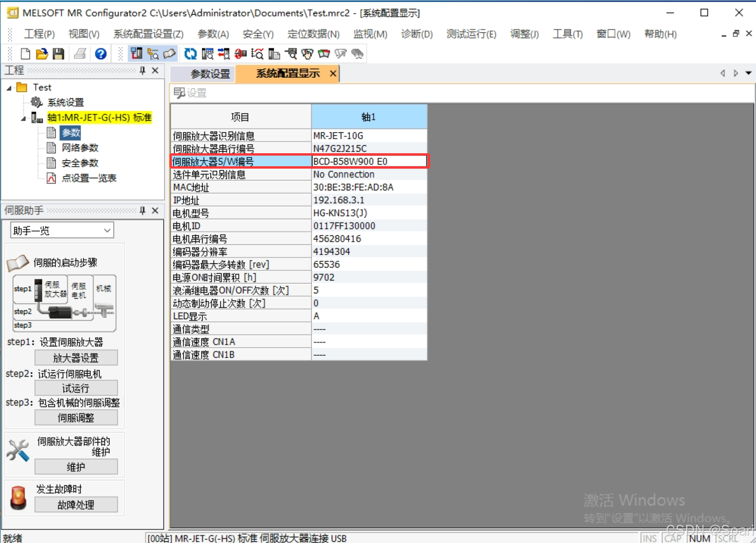The width and height of the screenshot is (756, 543).
Task: Select 点设置一览表 in the project tree
Action: pos(89,178)
